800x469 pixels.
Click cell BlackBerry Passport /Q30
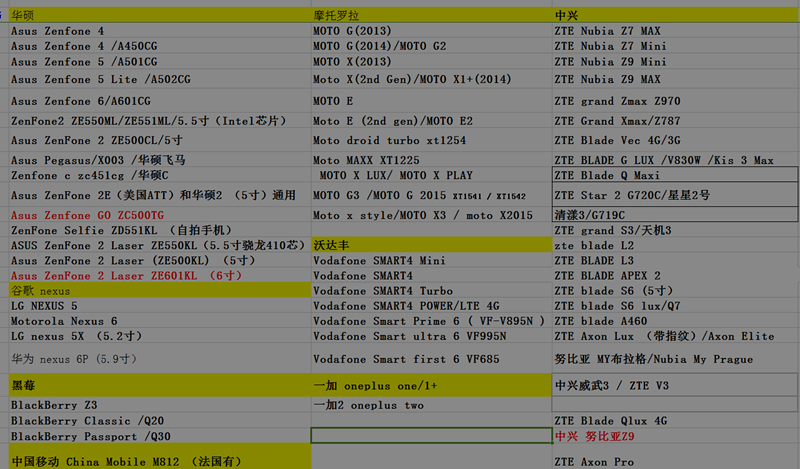tap(160, 436)
